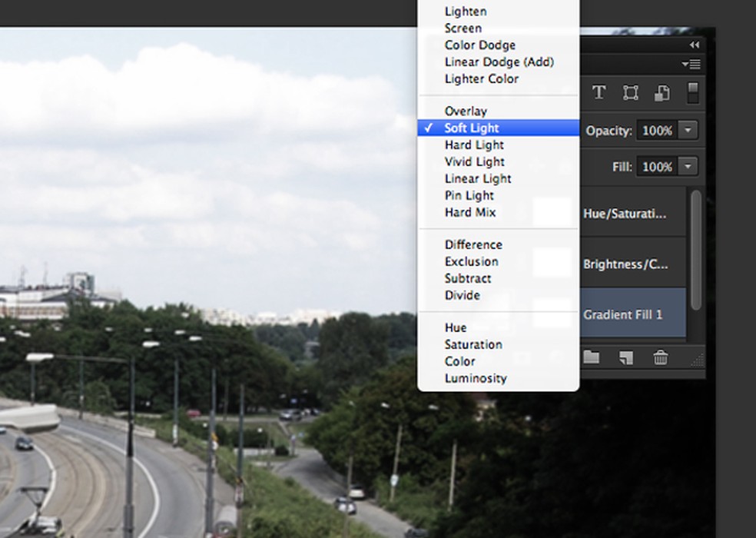Choose the Subtract blend mode

pyautogui.click(x=499, y=279)
